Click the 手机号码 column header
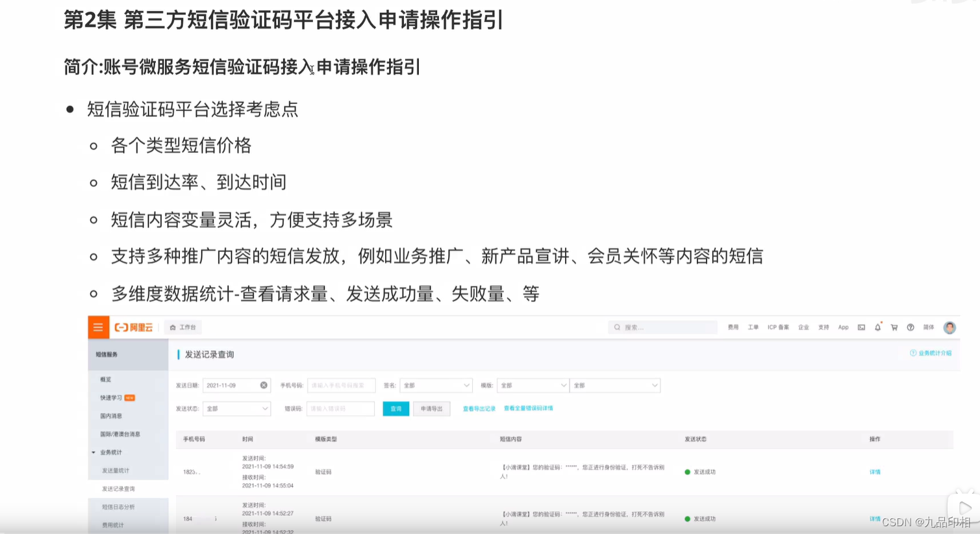Image resolution: width=980 pixels, height=534 pixels. 194,439
